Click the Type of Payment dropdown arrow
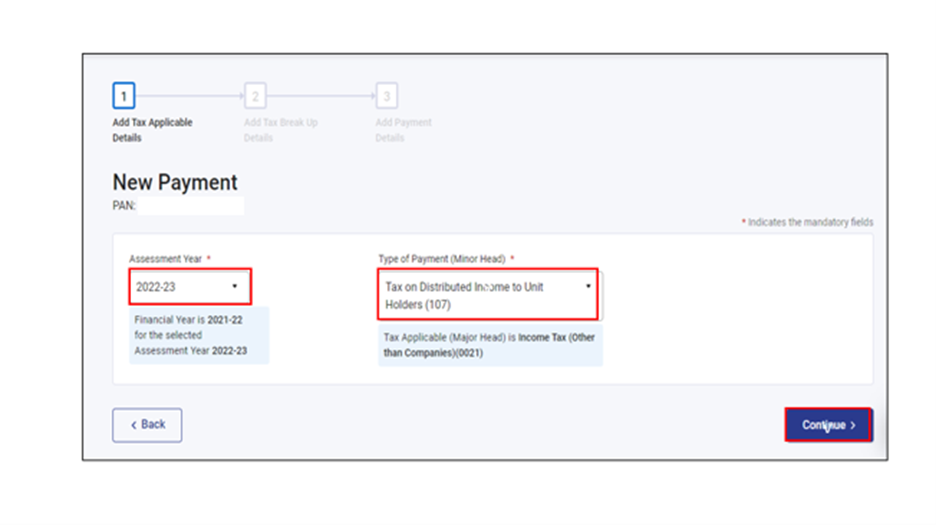Viewport: 936px width, 525px height. (x=588, y=286)
